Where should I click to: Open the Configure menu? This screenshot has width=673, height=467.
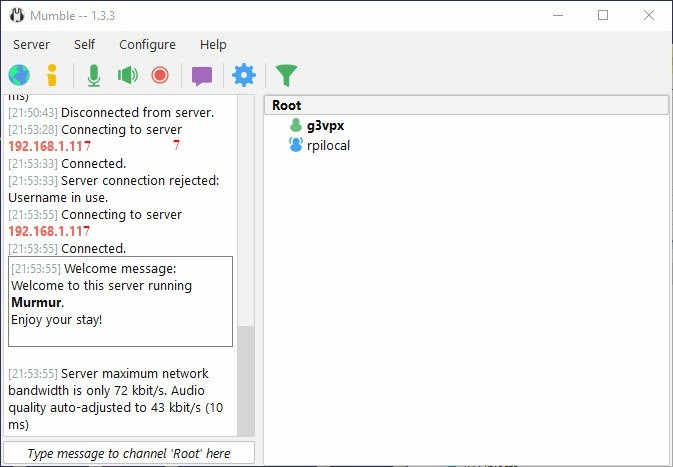[147, 45]
